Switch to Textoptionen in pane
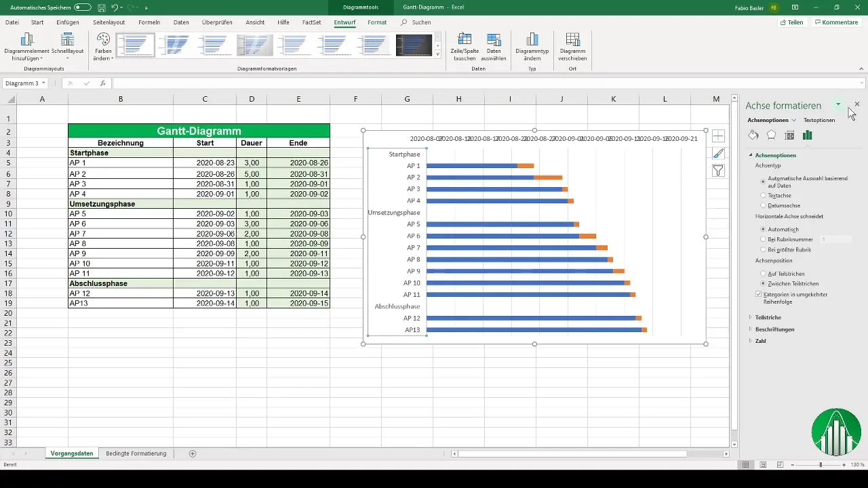The image size is (868, 488). click(x=819, y=120)
